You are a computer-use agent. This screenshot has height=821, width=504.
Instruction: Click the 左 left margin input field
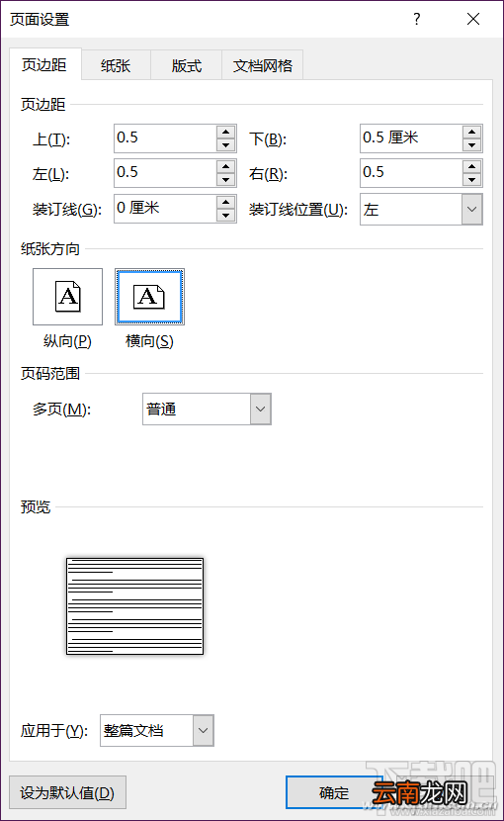click(x=165, y=173)
